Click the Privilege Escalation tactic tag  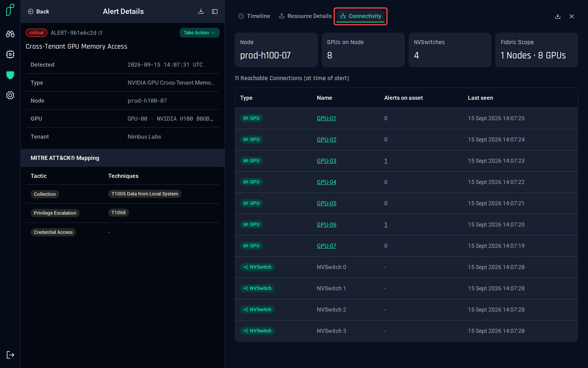(55, 213)
